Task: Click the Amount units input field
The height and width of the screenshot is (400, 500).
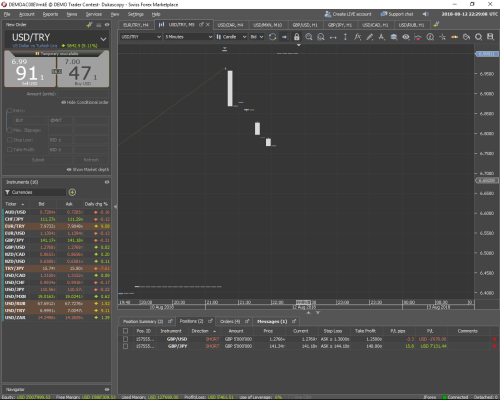Action: point(83,94)
